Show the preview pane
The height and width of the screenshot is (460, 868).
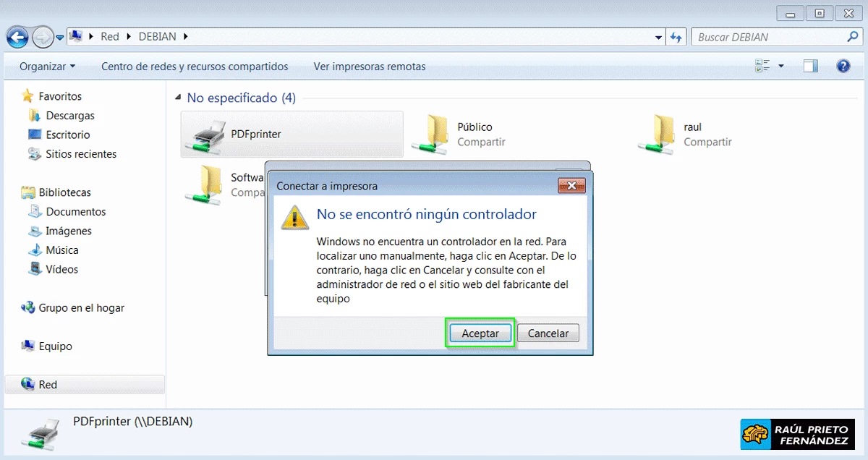click(809, 65)
